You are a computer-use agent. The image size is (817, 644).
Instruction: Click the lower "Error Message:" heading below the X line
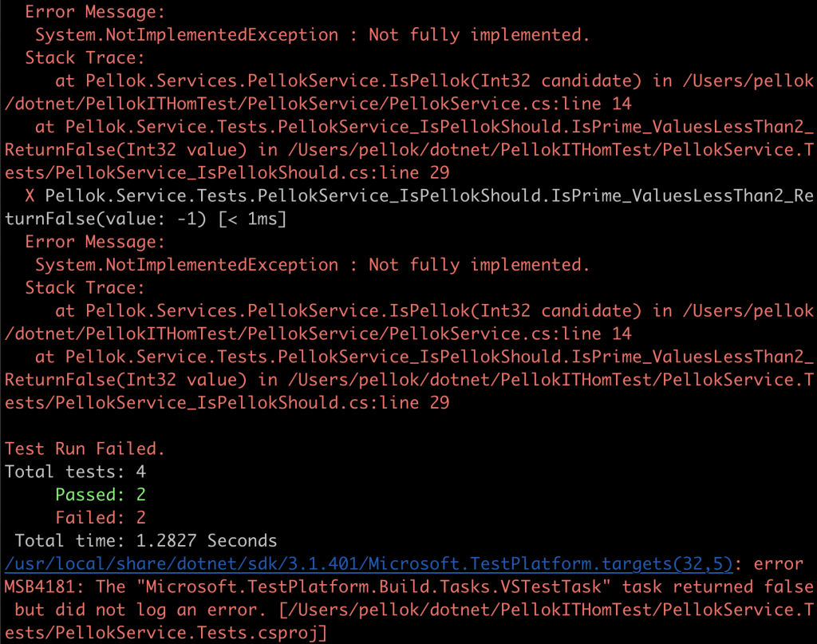[95, 242]
